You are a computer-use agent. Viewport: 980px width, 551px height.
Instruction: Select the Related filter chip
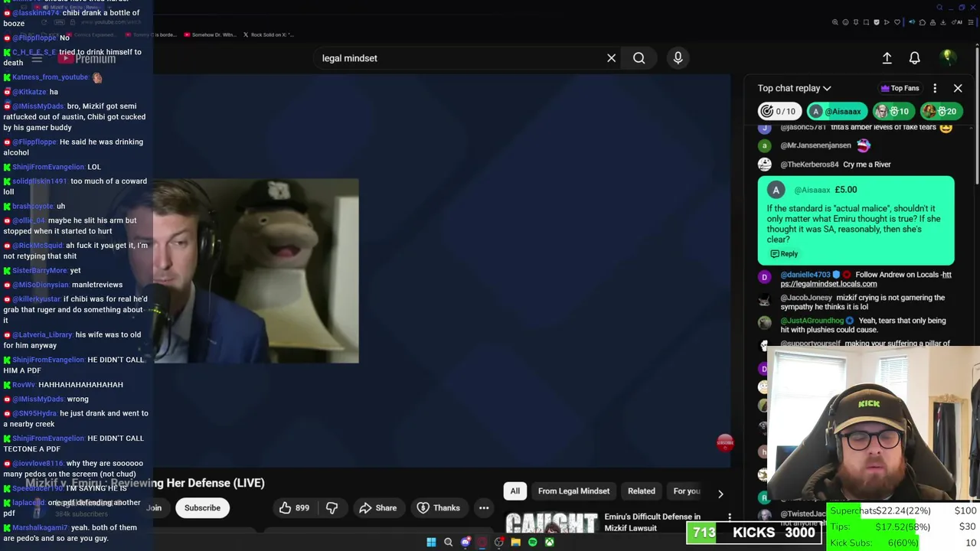coord(642,491)
